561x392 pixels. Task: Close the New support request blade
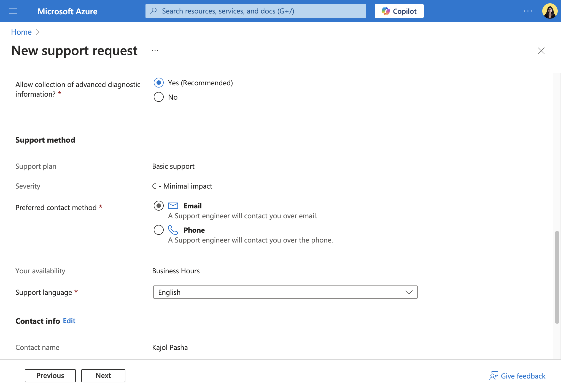(x=541, y=51)
